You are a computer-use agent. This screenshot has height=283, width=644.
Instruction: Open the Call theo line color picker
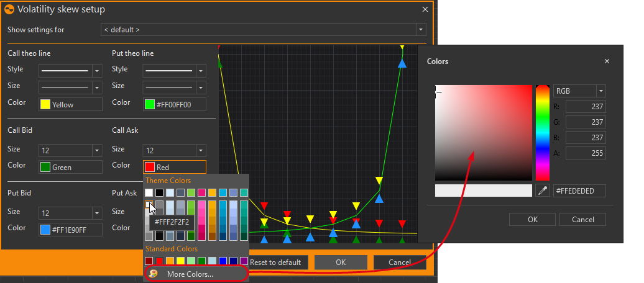[70, 104]
